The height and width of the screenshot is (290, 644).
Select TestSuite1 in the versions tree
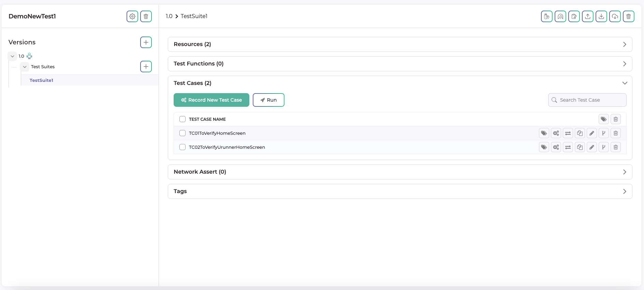click(x=41, y=81)
